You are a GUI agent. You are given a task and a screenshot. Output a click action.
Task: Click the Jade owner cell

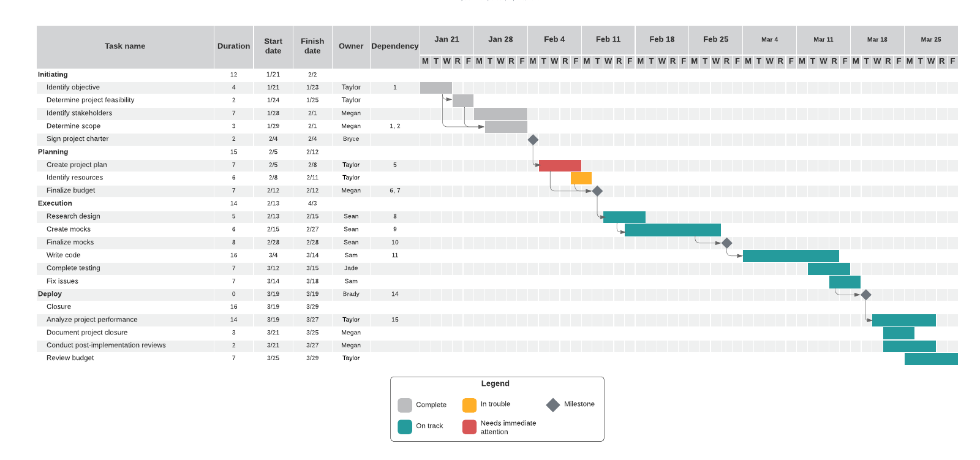[351, 268]
